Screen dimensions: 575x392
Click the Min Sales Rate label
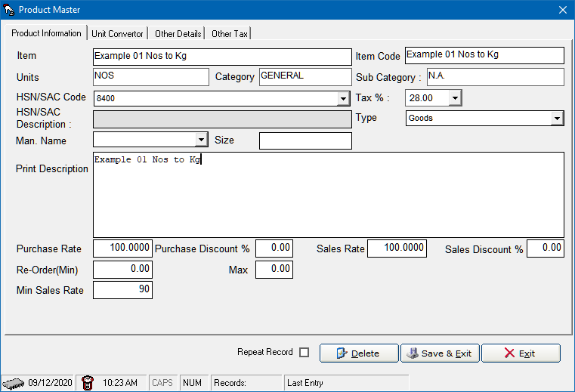tap(50, 291)
